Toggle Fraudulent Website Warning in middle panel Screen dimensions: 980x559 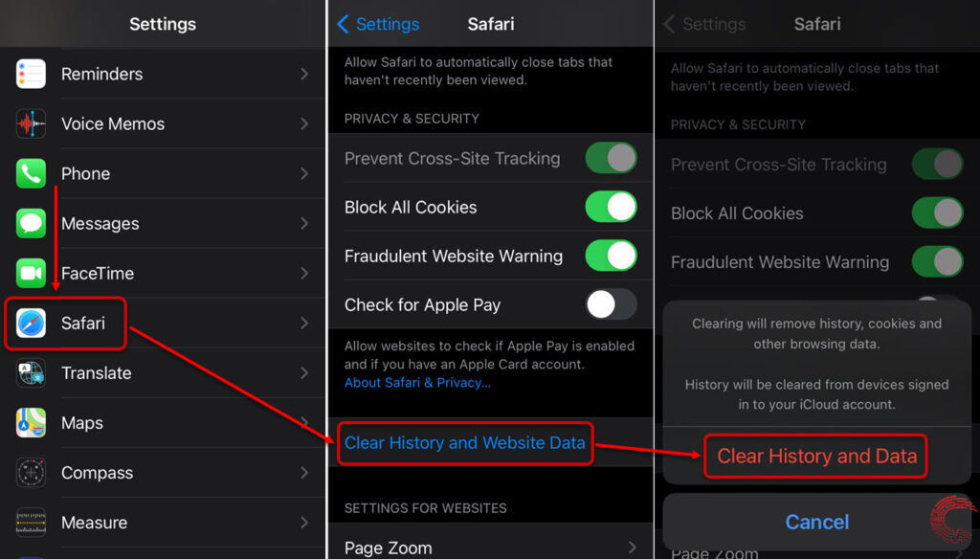(x=611, y=256)
